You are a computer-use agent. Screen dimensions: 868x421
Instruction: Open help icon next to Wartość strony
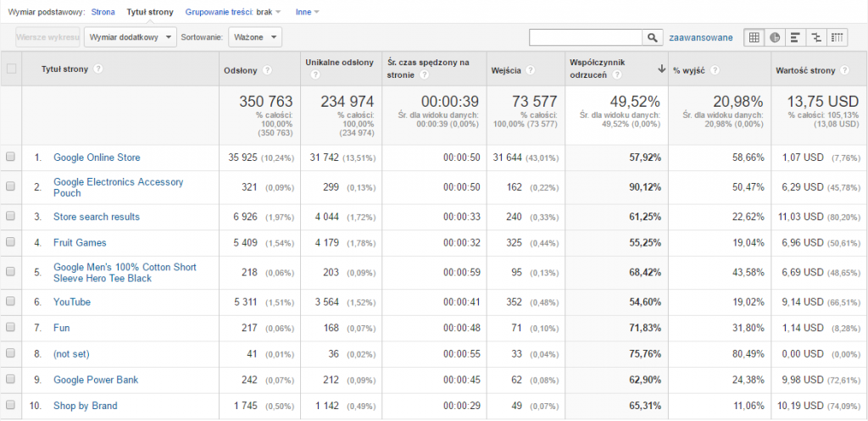click(x=844, y=70)
